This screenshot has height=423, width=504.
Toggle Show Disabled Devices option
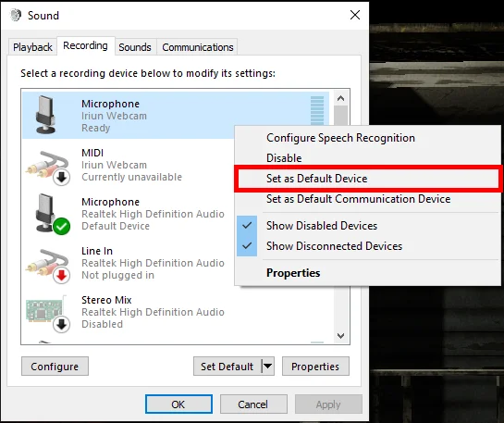[322, 226]
